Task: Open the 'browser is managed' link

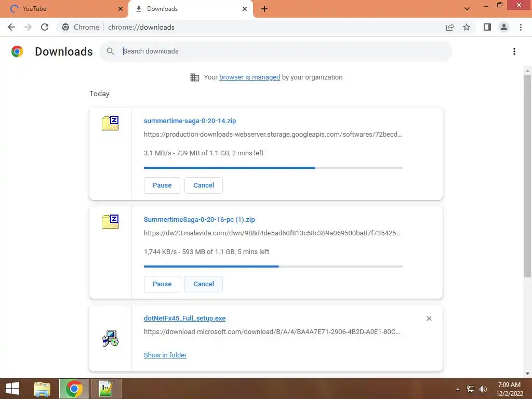Action: (250, 77)
